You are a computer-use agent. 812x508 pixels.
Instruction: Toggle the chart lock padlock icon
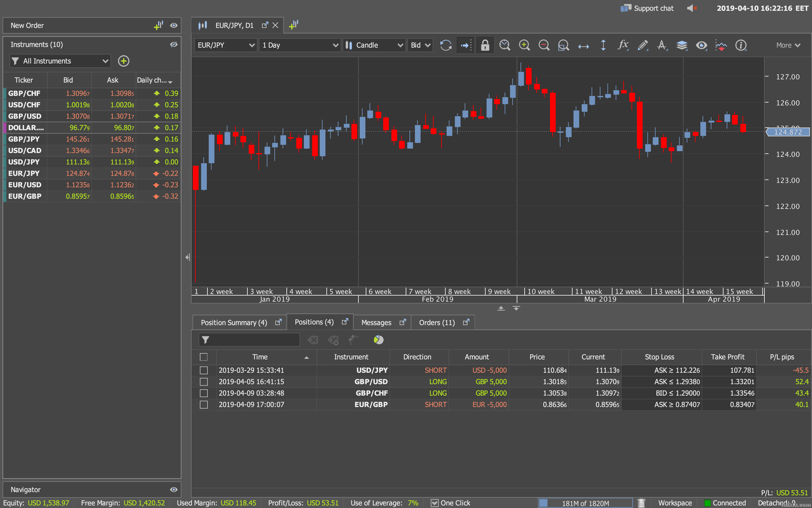[485, 45]
